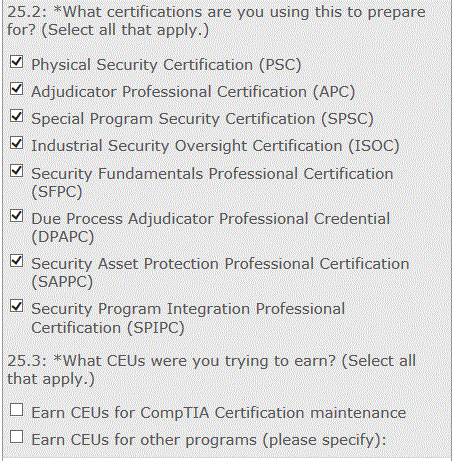Click the Security Fundamentals Professional Certification label
455x461 pixels.
[212, 182]
